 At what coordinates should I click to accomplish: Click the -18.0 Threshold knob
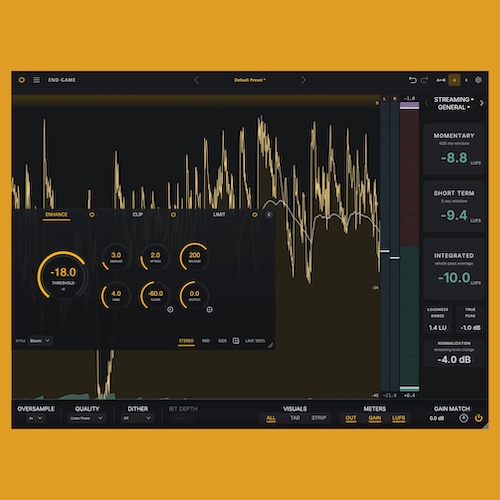63,276
